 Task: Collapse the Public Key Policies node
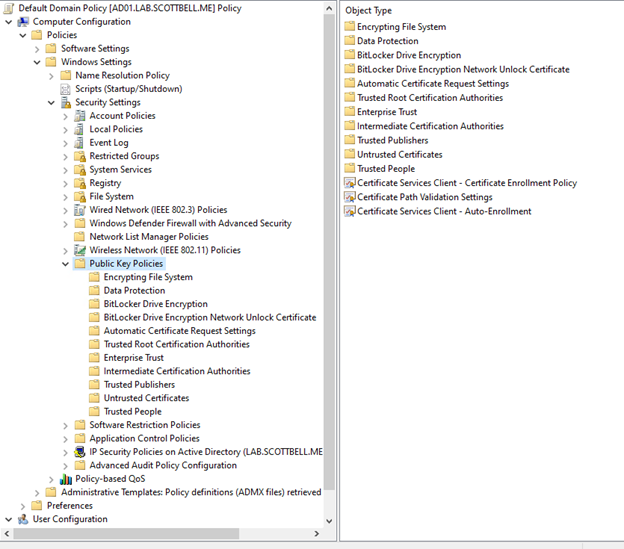coord(66,264)
